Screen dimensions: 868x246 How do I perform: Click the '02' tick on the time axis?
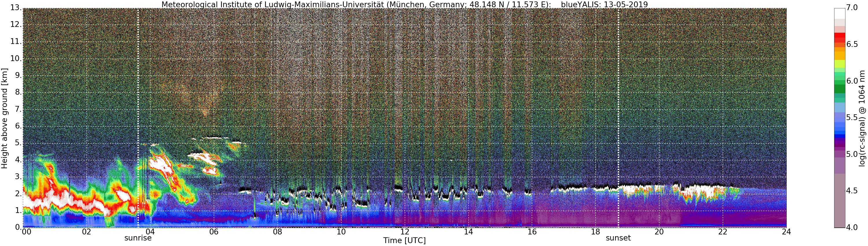tap(87, 232)
